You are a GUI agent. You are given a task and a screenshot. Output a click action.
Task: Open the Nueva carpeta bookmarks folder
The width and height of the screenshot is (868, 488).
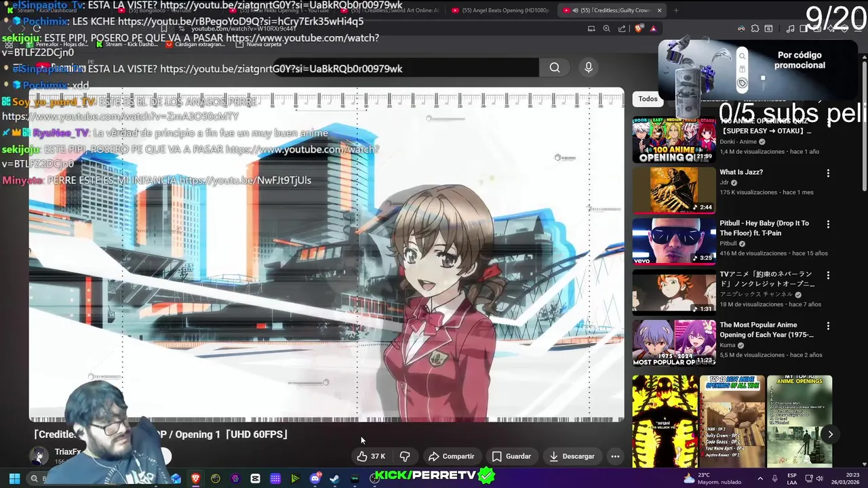click(x=258, y=44)
